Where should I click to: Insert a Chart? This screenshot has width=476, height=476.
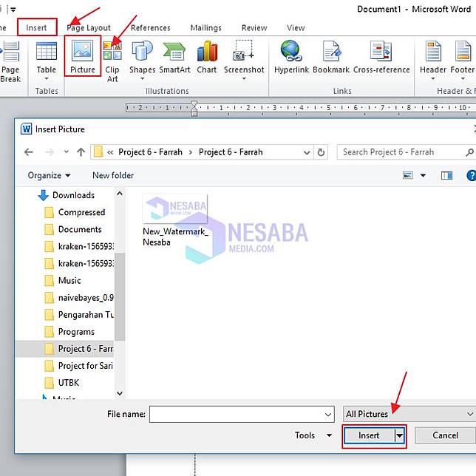click(x=207, y=58)
